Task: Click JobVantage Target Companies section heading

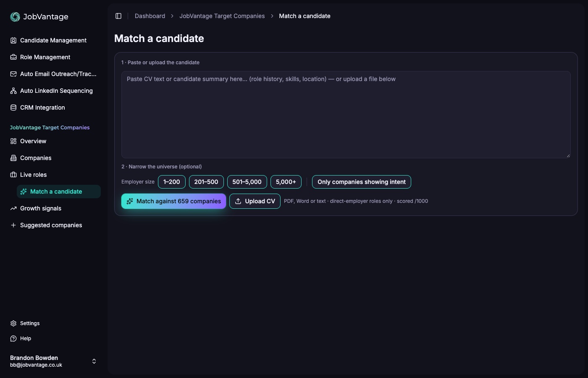Action: coord(50,128)
